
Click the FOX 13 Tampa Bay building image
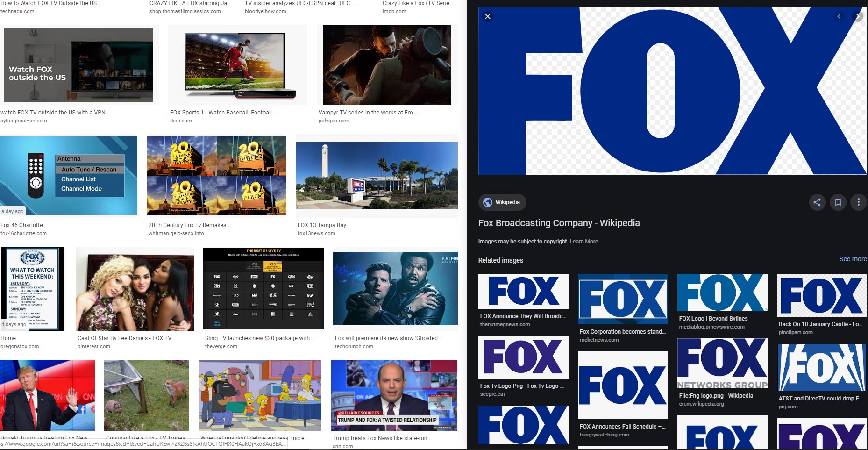tap(377, 176)
